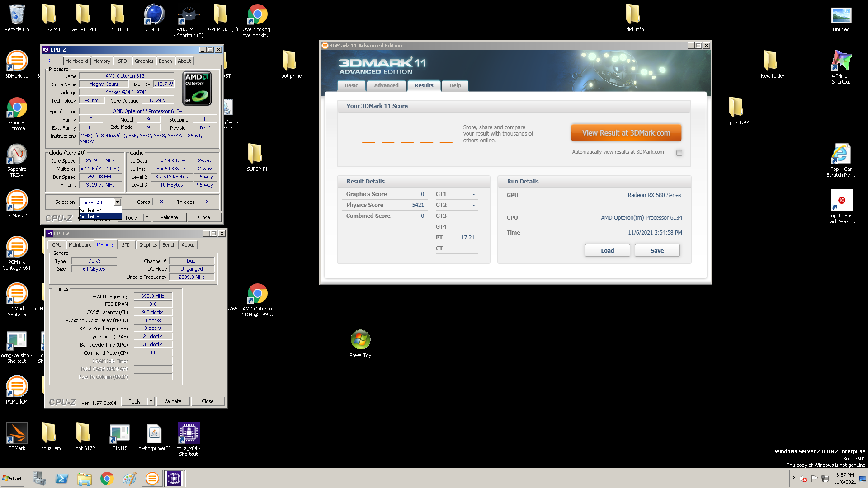Open the Basic tab in 3DMark 11

tap(351, 85)
